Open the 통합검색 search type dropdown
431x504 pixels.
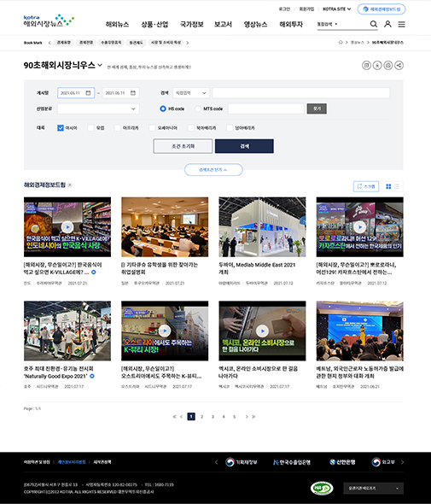click(x=327, y=24)
